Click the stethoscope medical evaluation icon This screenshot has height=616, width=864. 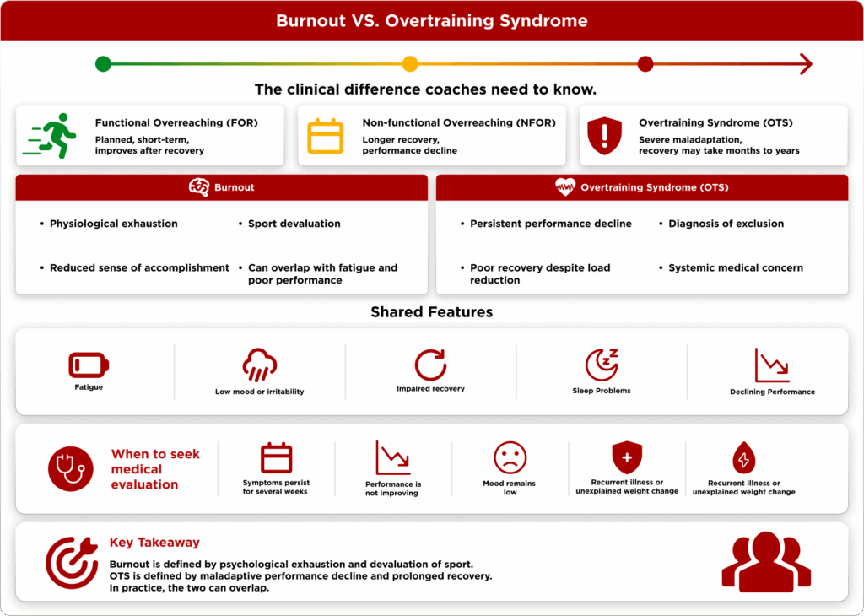click(71, 469)
